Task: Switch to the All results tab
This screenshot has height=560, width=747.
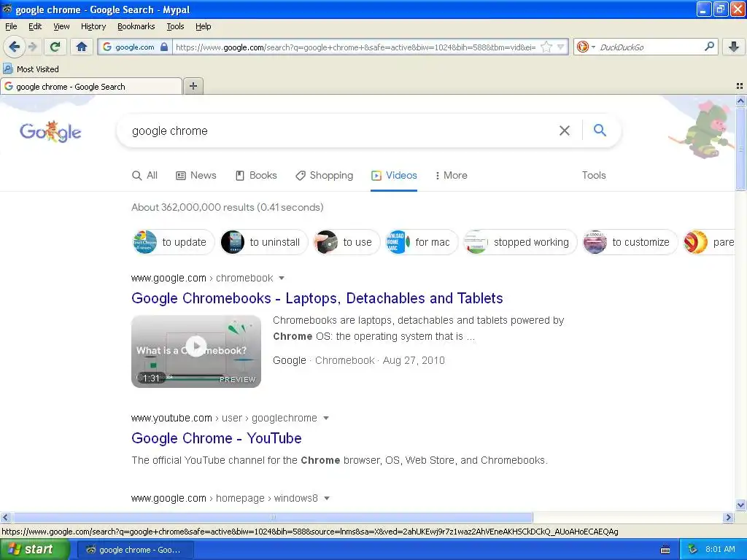Action: [x=145, y=175]
